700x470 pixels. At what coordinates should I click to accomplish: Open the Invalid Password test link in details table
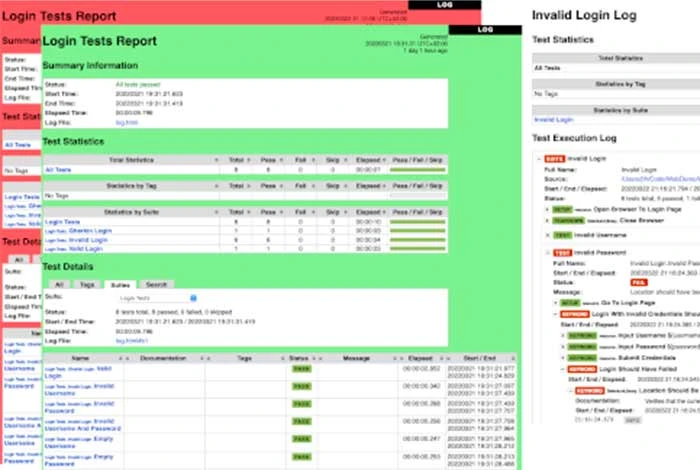tap(79, 407)
